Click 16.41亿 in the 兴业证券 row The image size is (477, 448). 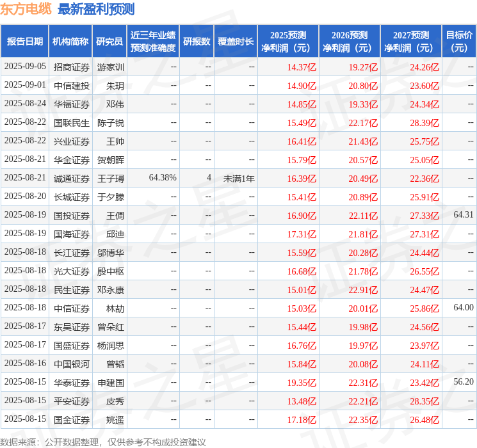[302, 141]
